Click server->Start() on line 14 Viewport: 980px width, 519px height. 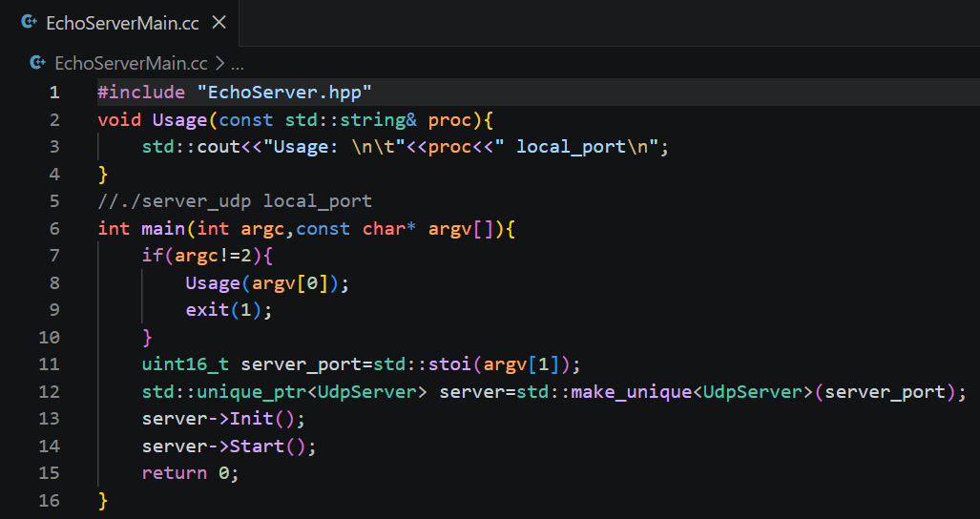(x=223, y=446)
